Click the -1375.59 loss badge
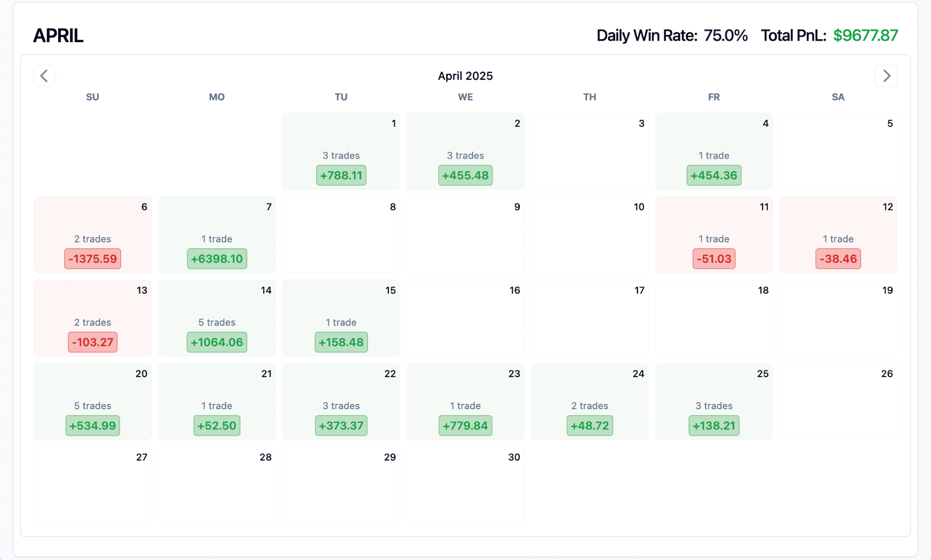931x560 pixels. coord(93,259)
